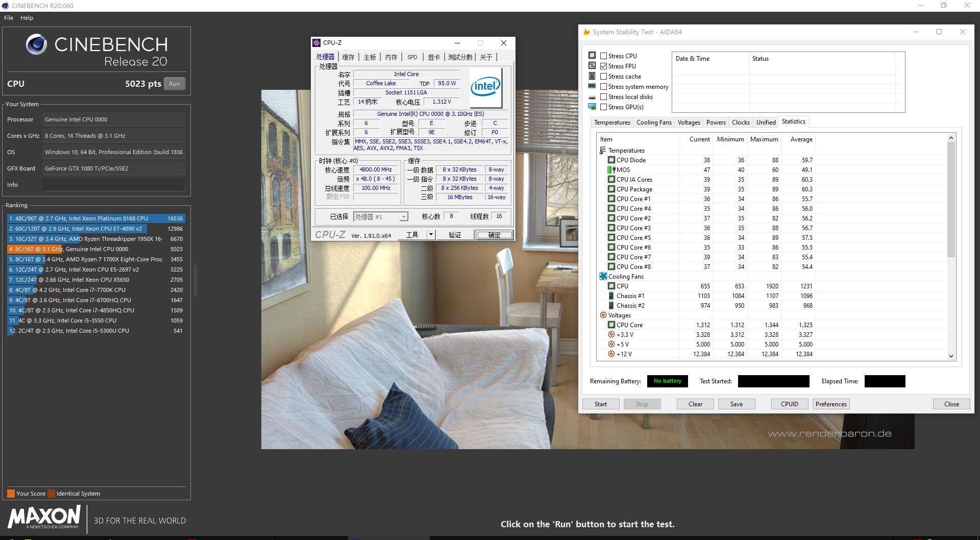
Task: Enable the Stress GPU(s) checkbox
Action: point(604,107)
